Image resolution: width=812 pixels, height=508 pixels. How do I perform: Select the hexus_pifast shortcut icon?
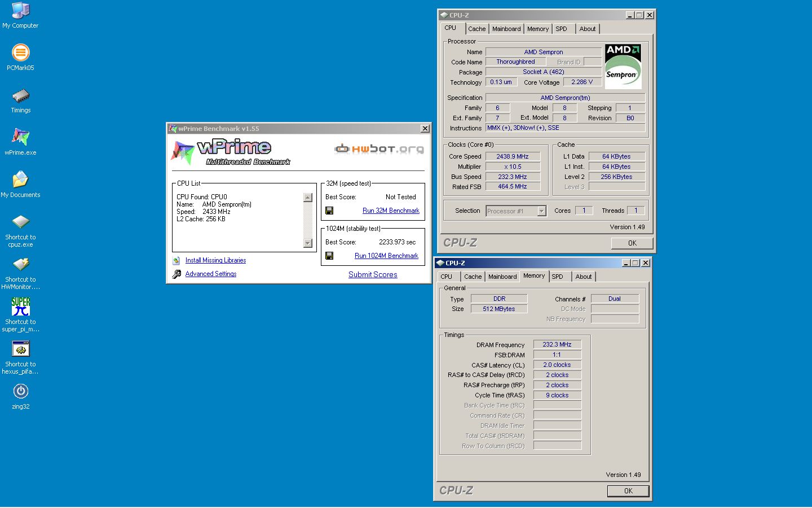click(x=20, y=349)
